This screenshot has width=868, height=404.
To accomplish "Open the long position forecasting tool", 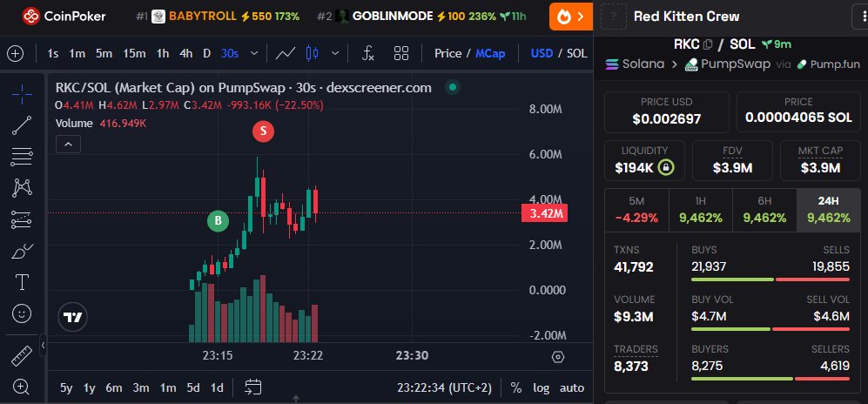I will pos(22,219).
